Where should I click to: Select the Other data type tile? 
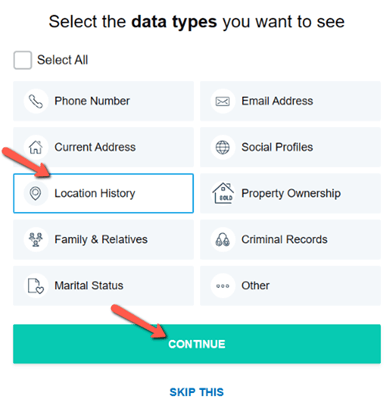pos(290,286)
